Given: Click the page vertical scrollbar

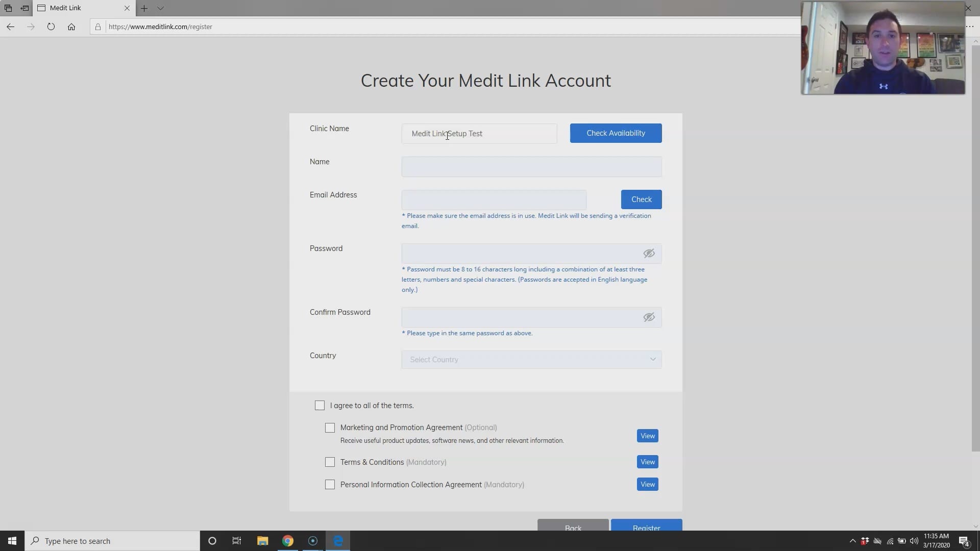Looking at the screenshot, I should (975, 247).
